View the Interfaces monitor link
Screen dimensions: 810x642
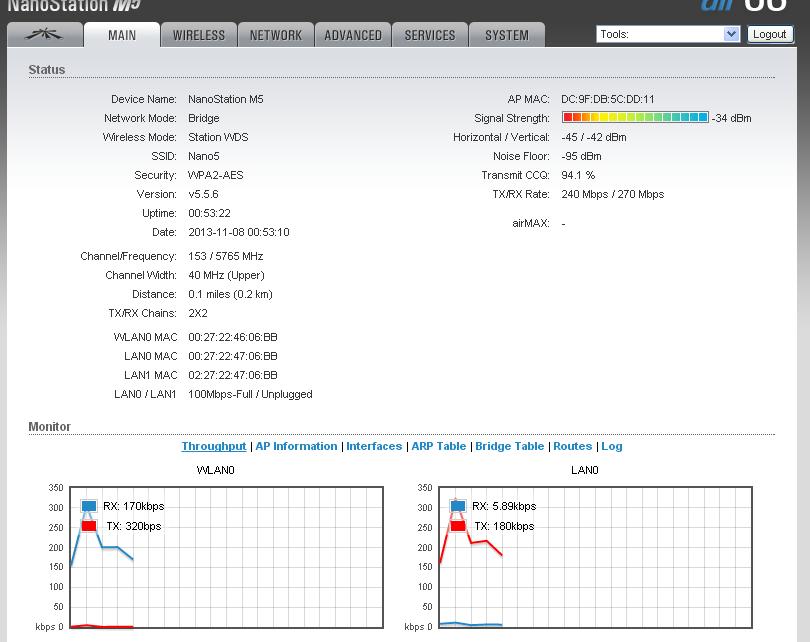coord(374,446)
